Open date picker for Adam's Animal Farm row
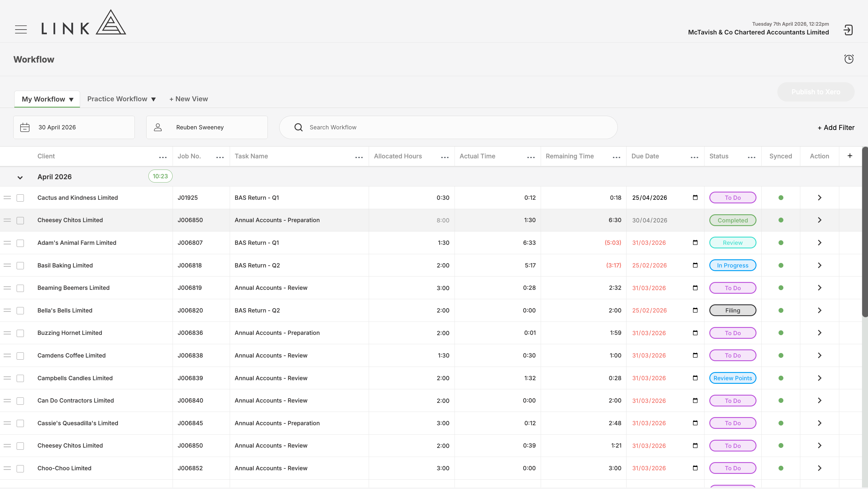The image size is (868, 489). pos(695,243)
